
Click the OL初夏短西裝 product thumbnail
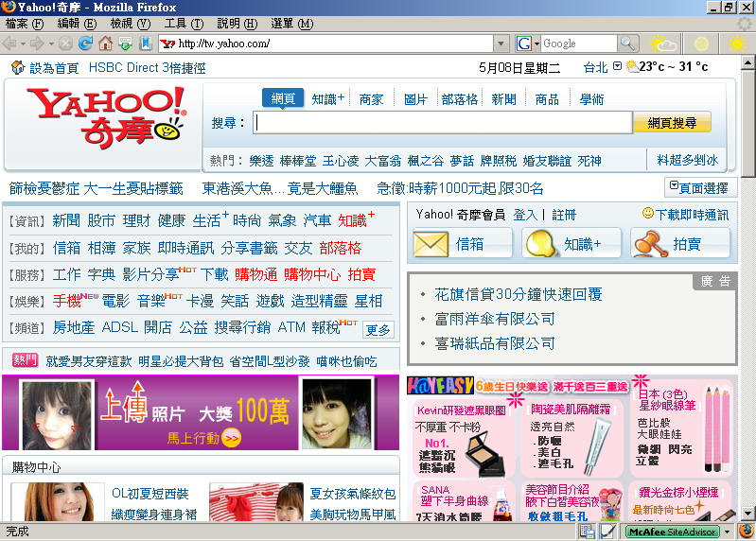coord(58,501)
